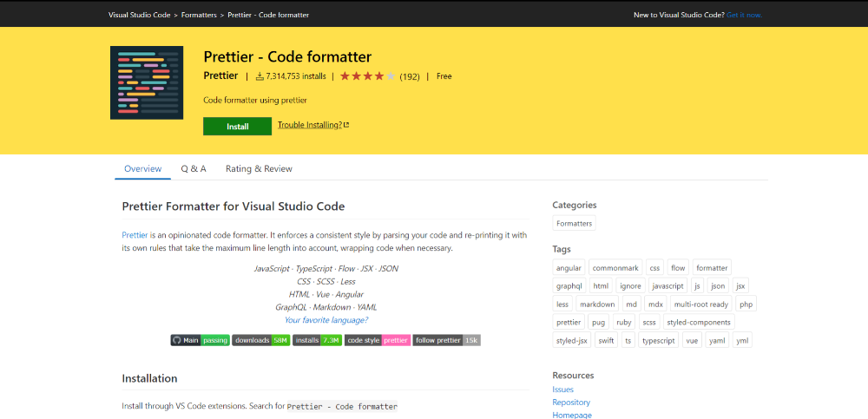
Task: Click the Prettier Formatter for Visual Studio Code heading
Action: 233,206
